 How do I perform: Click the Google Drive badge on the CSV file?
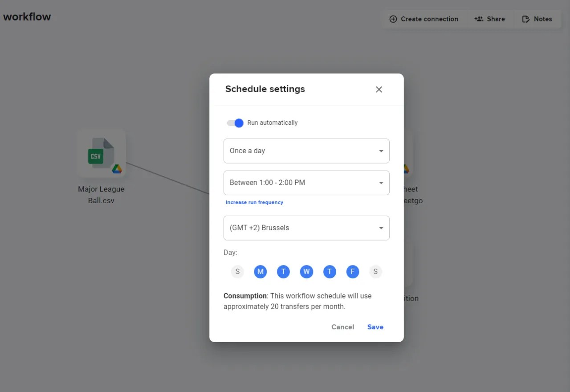(x=117, y=169)
